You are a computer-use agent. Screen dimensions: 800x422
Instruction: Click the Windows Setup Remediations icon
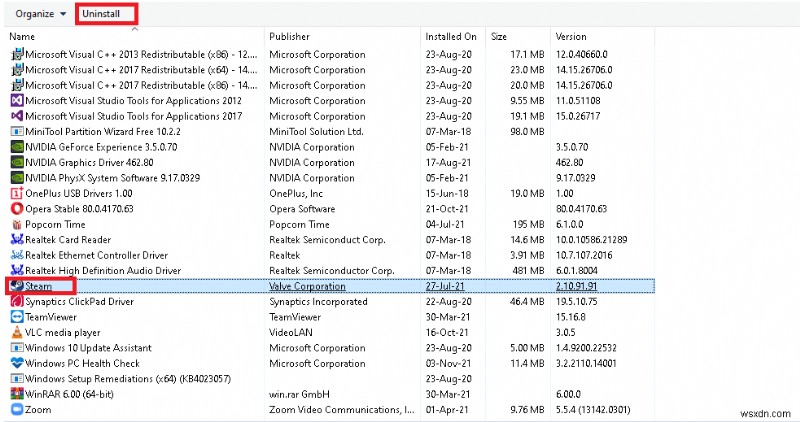[x=17, y=379]
